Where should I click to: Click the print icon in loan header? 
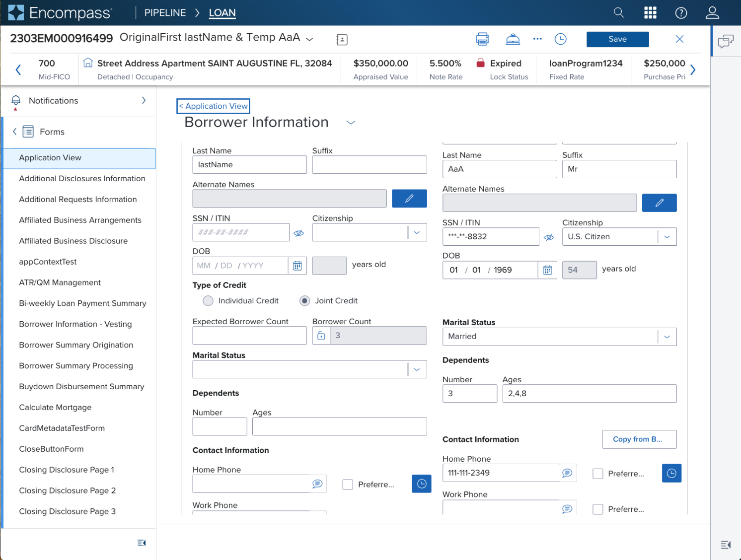[482, 39]
